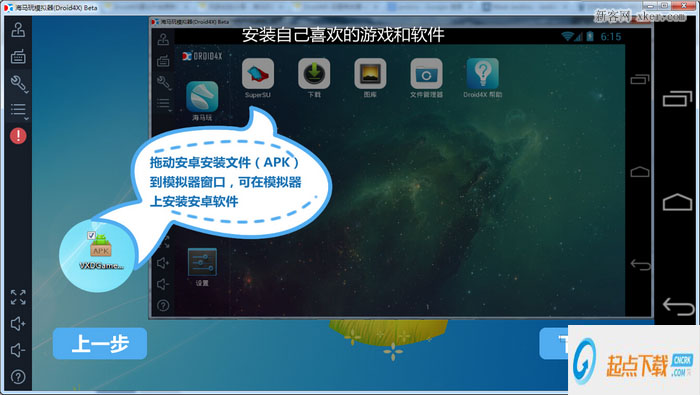Click the Wi-Fi status icon
Image resolution: width=700 pixels, height=395 pixels.
[x=567, y=36]
